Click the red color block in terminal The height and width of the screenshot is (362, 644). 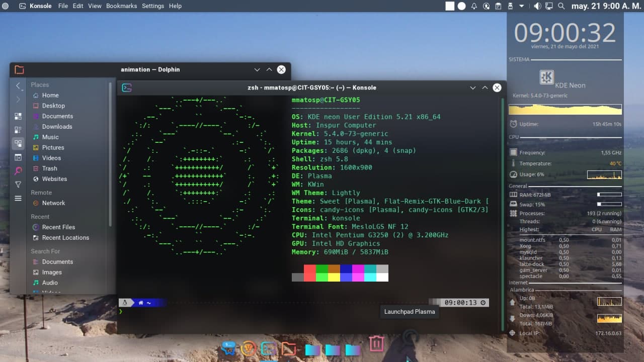pyautogui.click(x=310, y=273)
